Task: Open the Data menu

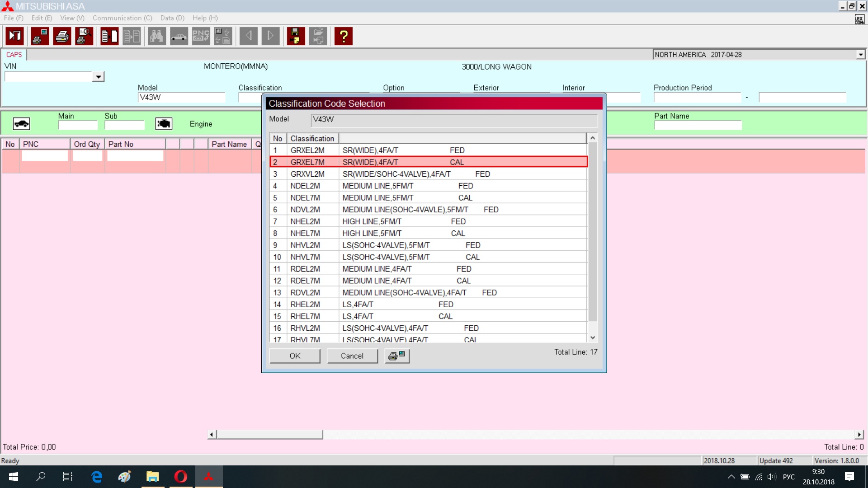Action: coord(172,18)
